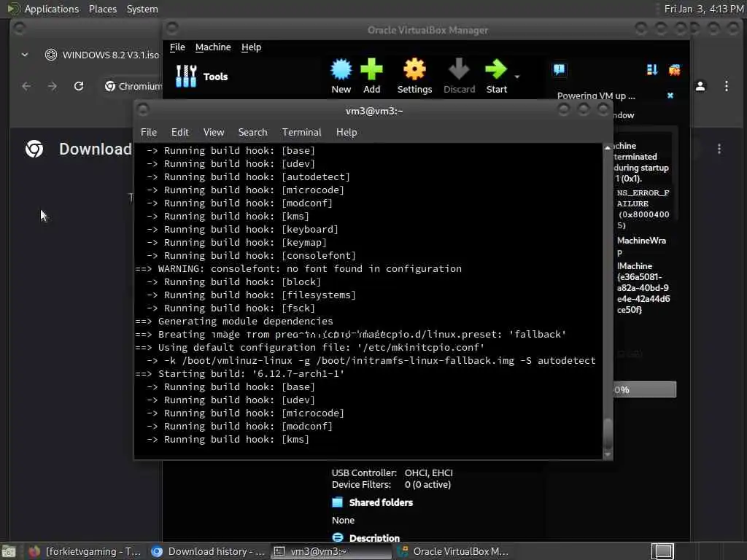Switch to vm3@vm3 terminal taskbar entry
Viewport: 747px width, 560px height.
(332, 551)
